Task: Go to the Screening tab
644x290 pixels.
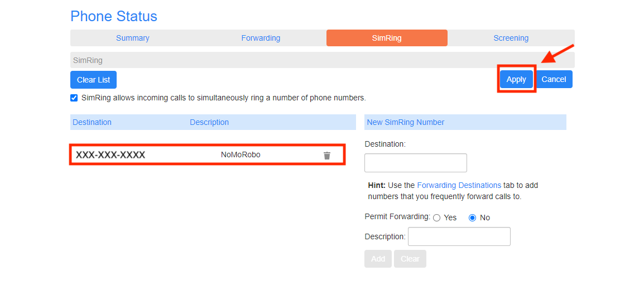Action: coord(511,38)
